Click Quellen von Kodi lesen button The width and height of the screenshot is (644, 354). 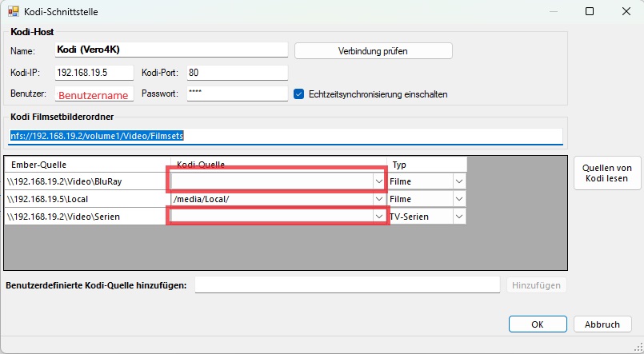click(607, 173)
